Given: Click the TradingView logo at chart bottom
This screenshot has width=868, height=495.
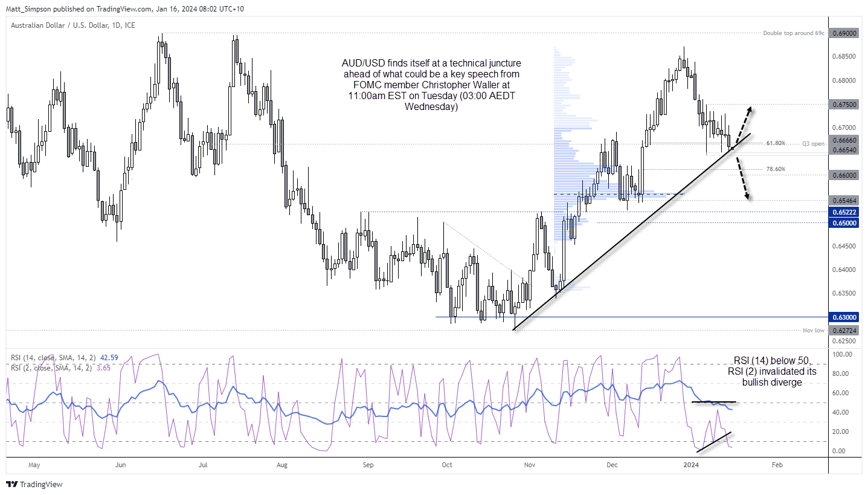Looking at the screenshot, I should (34, 484).
